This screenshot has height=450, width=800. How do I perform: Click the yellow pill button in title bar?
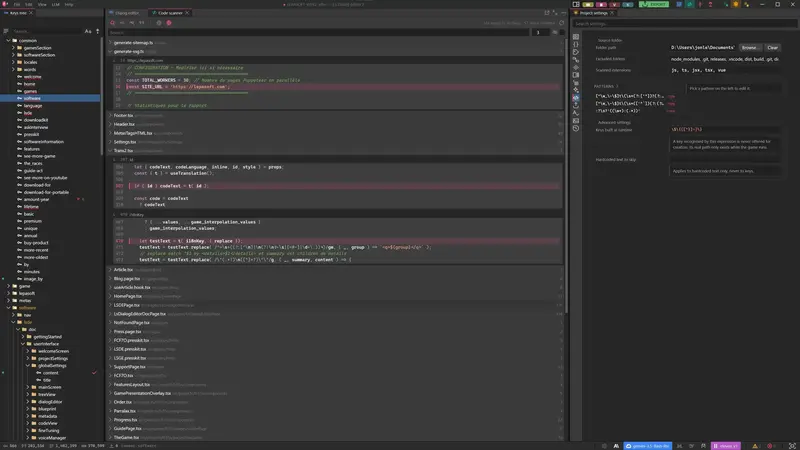(x=588, y=4)
